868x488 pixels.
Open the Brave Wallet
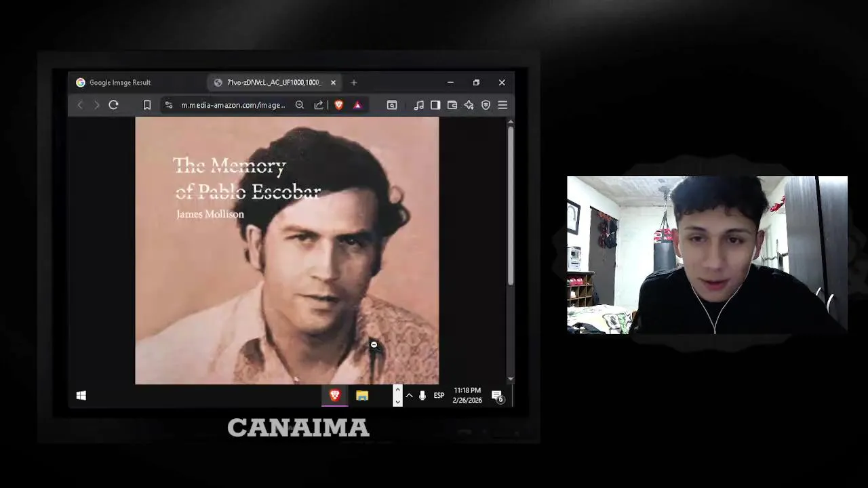click(x=452, y=105)
